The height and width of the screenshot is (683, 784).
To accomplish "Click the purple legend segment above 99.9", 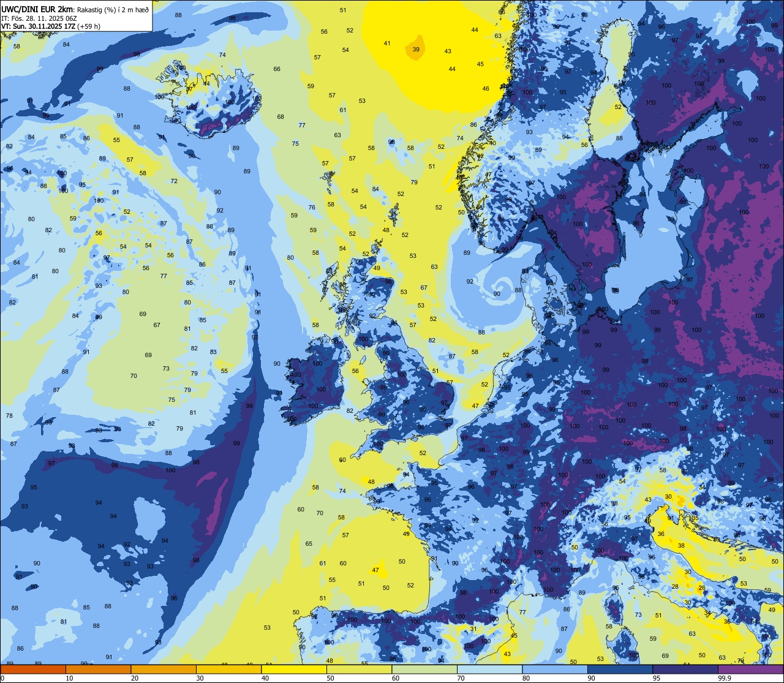I will [x=751, y=670].
